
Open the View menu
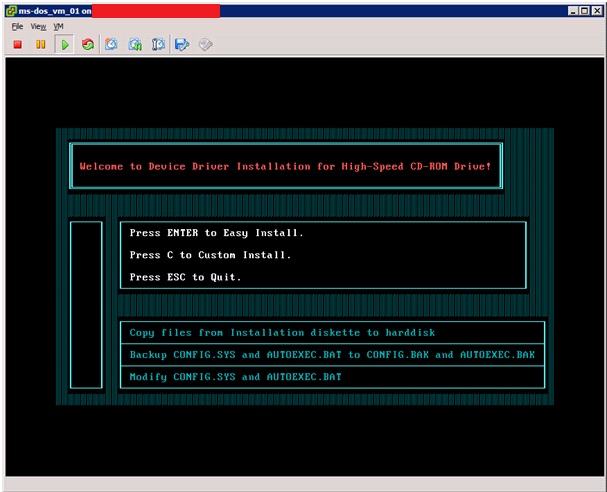click(38, 26)
